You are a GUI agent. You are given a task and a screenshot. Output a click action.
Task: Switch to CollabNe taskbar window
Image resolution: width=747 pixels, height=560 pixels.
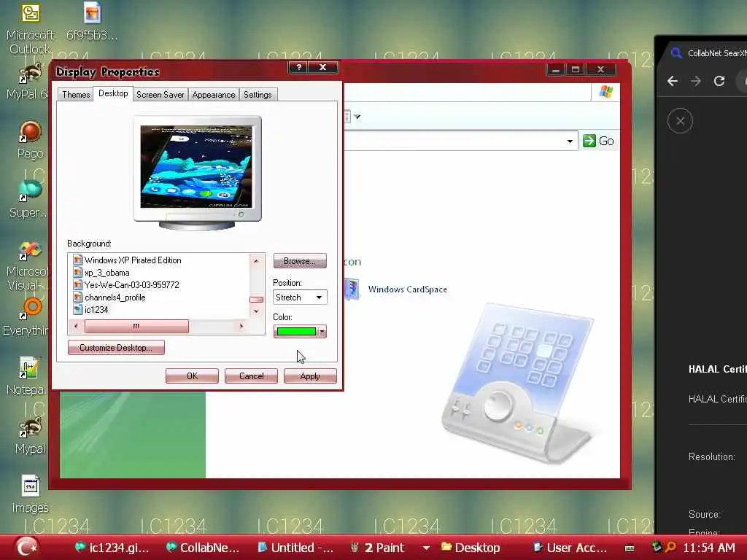[203, 548]
